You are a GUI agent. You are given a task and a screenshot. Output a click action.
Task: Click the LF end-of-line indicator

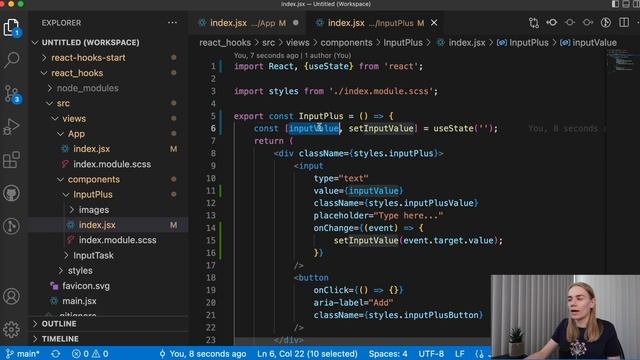(460, 353)
